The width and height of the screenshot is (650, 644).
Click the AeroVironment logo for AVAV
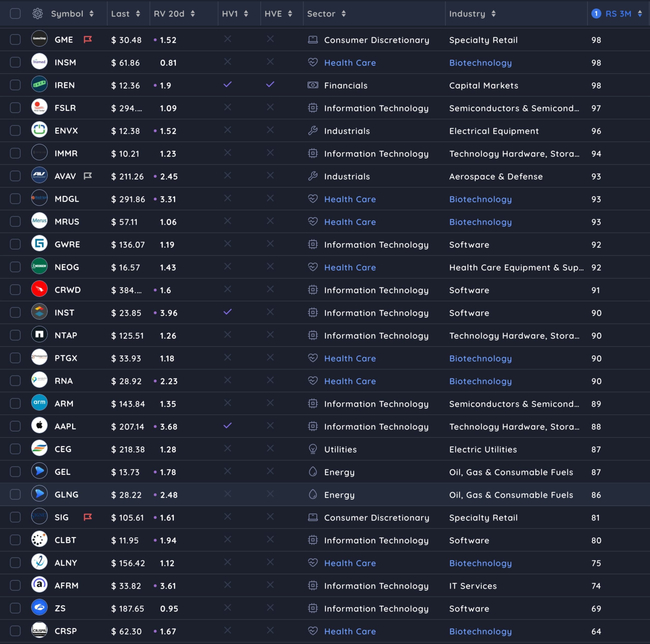tap(39, 175)
